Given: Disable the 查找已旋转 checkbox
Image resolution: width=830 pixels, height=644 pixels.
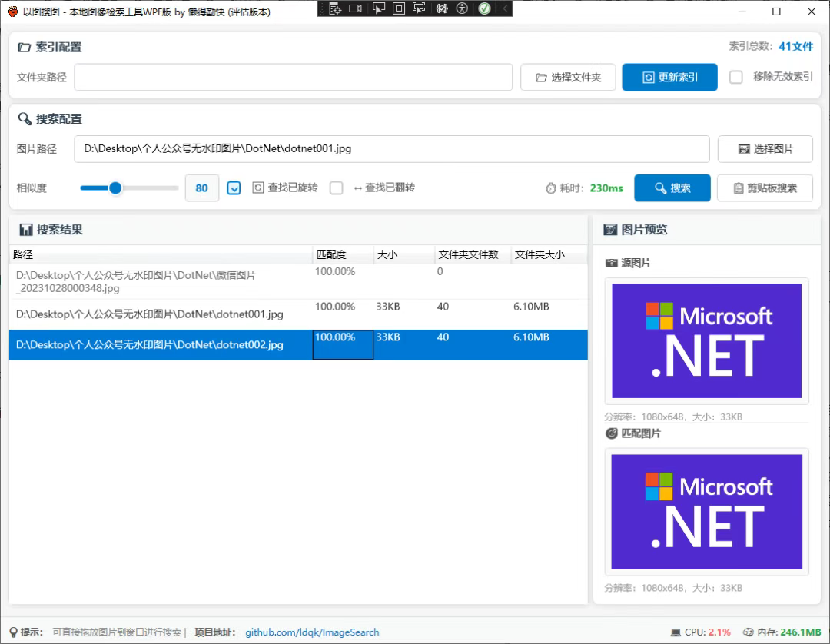Looking at the screenshot, I should [x=234, y=188].
